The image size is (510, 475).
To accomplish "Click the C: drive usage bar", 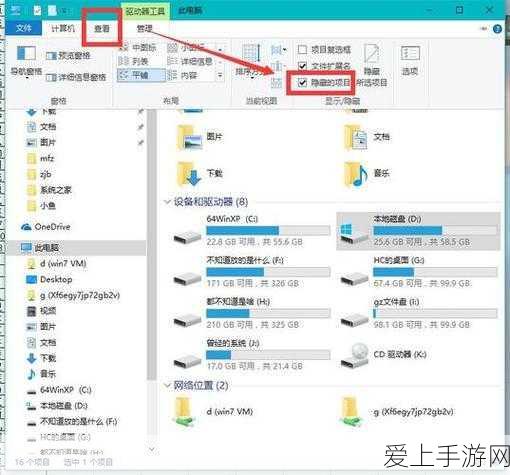I will coord(268,231).
